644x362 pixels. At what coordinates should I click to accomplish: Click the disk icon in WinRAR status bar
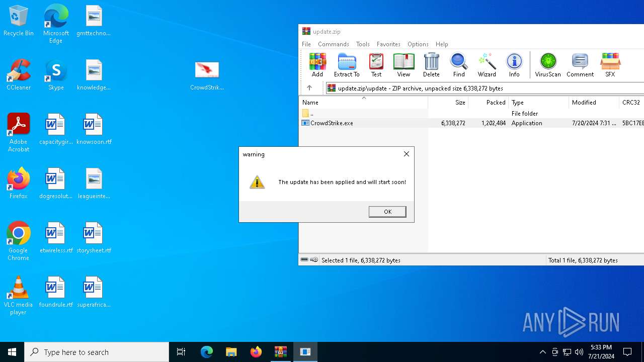coord(304,260)
